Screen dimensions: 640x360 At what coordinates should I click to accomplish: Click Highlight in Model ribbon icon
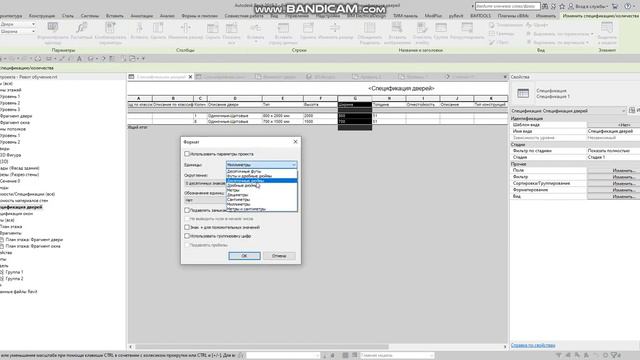coord(607,28)
